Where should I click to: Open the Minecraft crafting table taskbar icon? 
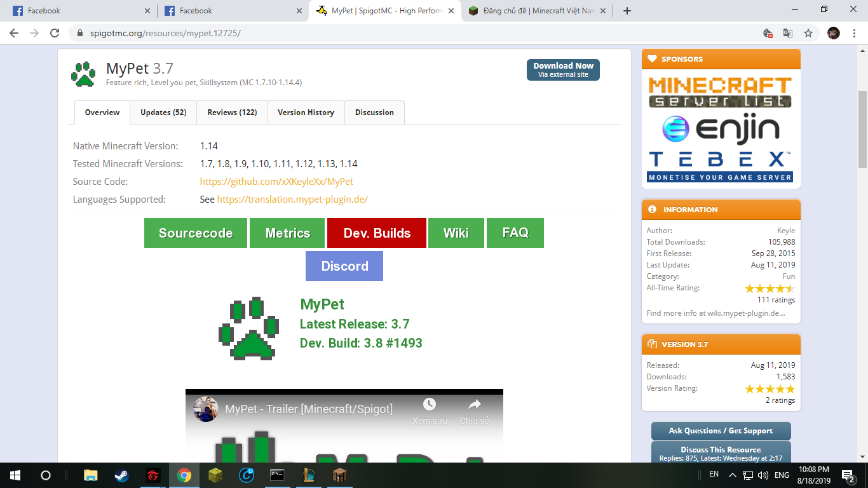[339, 475]
